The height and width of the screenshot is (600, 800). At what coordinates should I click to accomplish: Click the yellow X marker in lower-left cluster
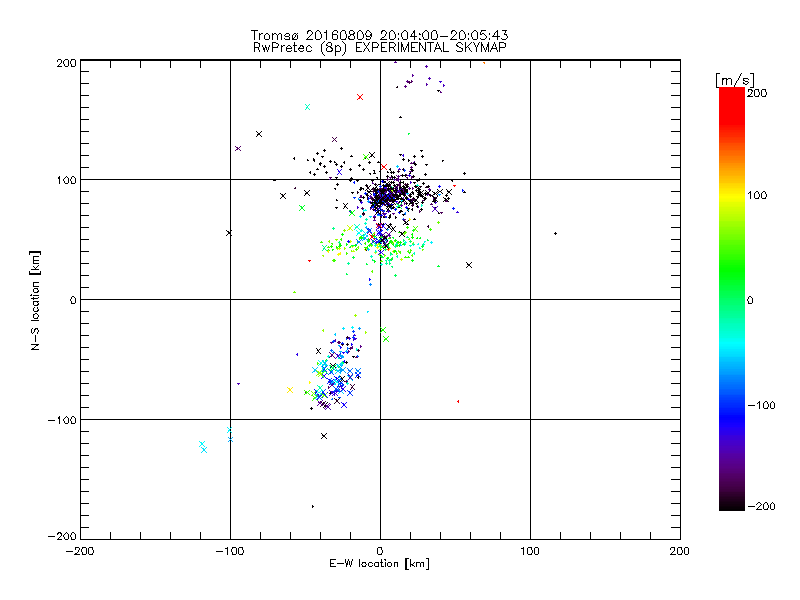pyautogui.click(x=290, y=390)
